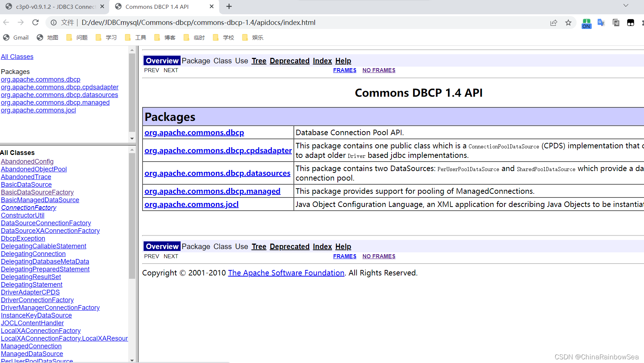
Task: Open the 问题 bookmark folder
Action: pos(77,37)
